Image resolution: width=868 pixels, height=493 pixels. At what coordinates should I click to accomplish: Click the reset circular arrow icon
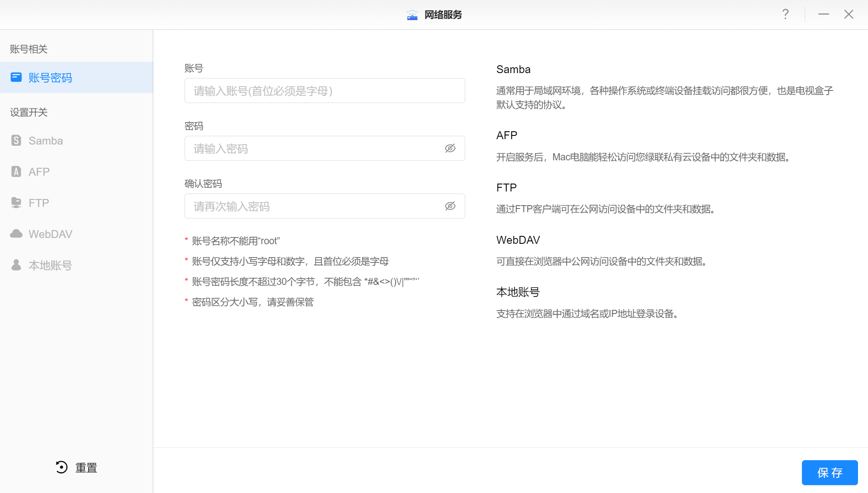pos(62,467)
